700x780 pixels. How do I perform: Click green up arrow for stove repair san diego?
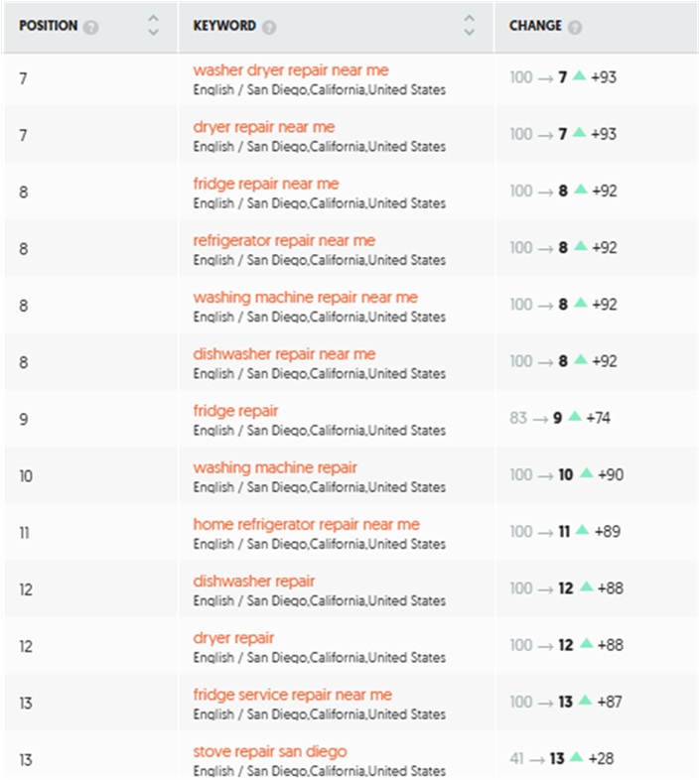click(x=578, y=757)
